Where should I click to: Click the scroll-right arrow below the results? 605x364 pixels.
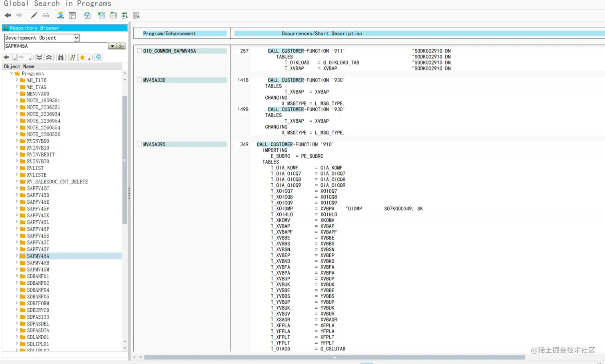[140, 357]
